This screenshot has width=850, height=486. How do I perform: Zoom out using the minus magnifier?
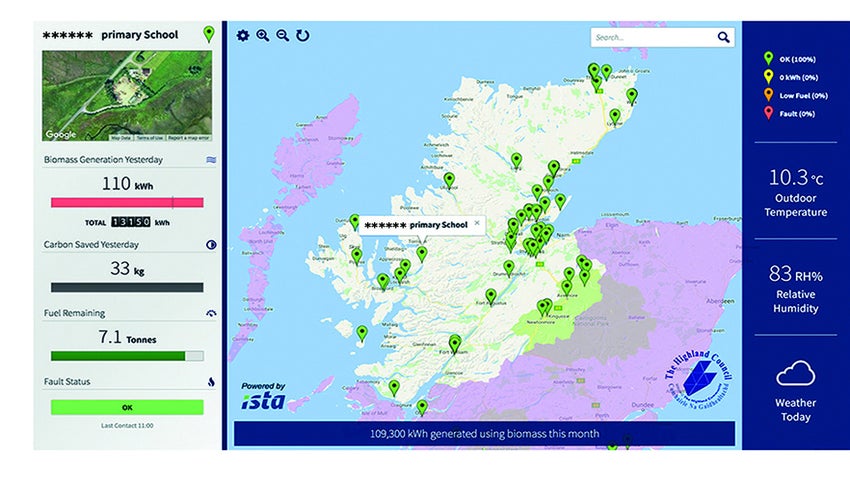click(x=282, y=35)
